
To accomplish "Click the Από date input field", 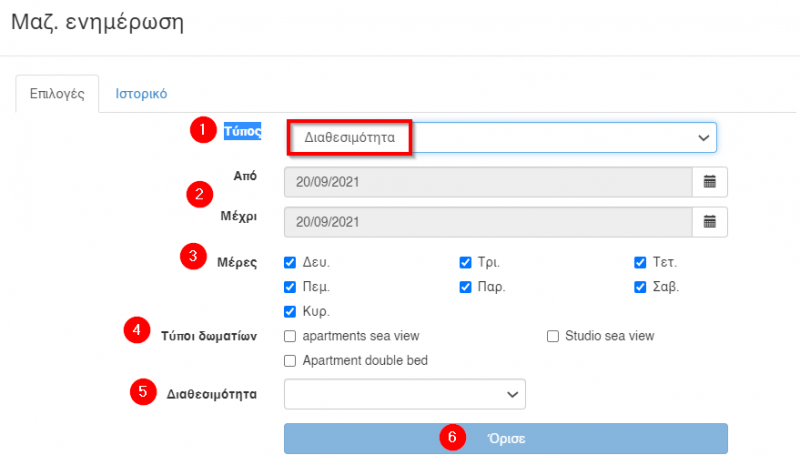I will coord(488,182).
